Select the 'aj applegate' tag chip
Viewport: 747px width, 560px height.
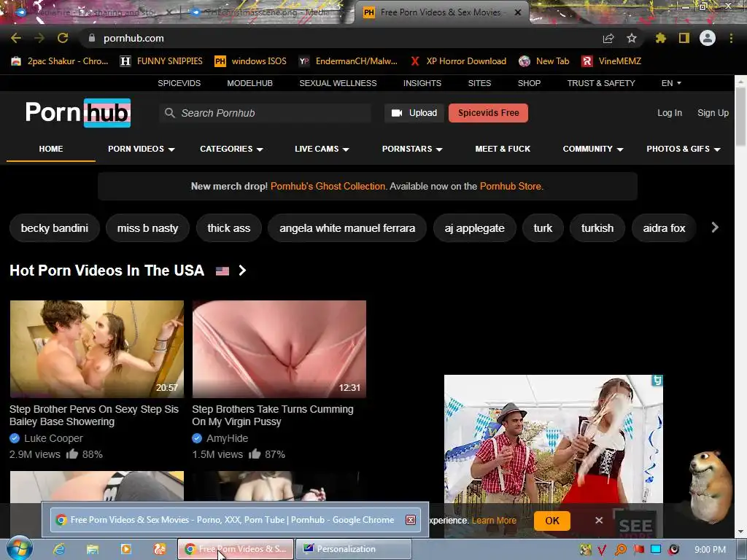(474, 228)
